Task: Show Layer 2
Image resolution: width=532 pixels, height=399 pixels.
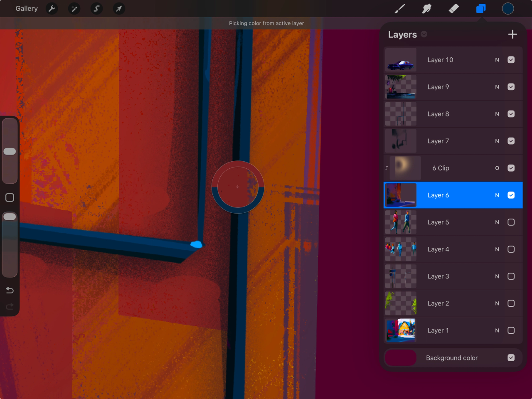Action: (x=511, y=303)
